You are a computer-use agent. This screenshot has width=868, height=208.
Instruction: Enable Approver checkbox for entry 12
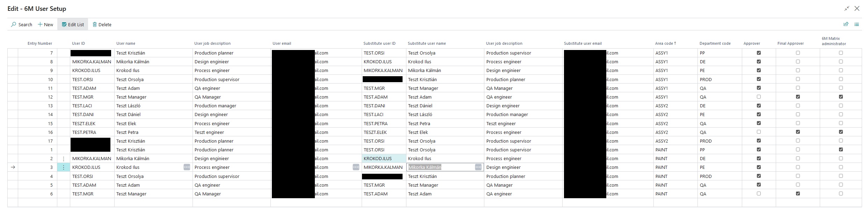point(759,97)
